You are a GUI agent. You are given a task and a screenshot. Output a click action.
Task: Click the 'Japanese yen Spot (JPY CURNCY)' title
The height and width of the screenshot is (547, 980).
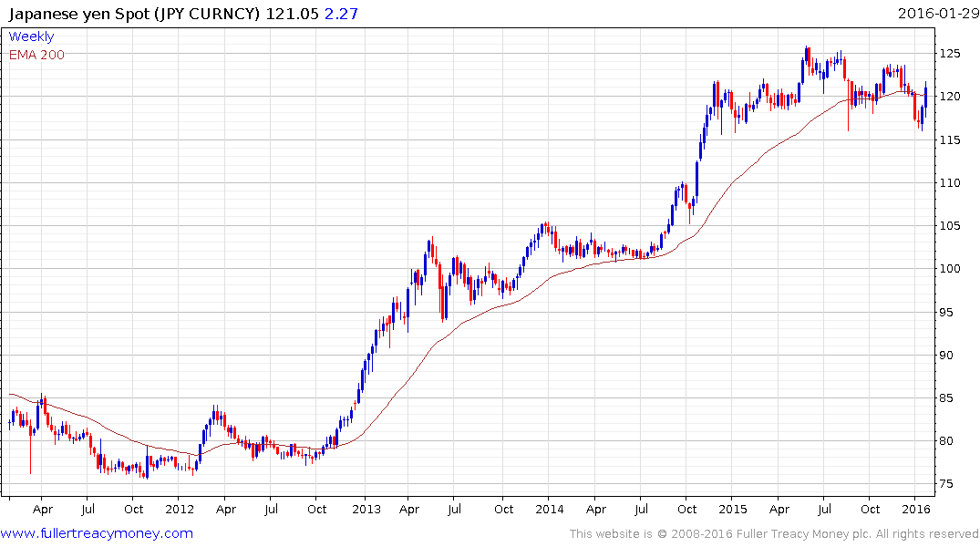[134, 14]
